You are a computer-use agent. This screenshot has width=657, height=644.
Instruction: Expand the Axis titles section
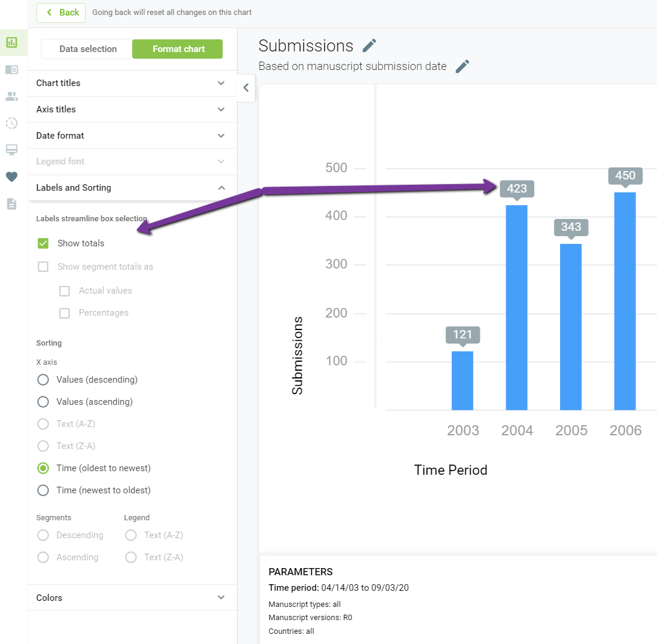[132, 109]
